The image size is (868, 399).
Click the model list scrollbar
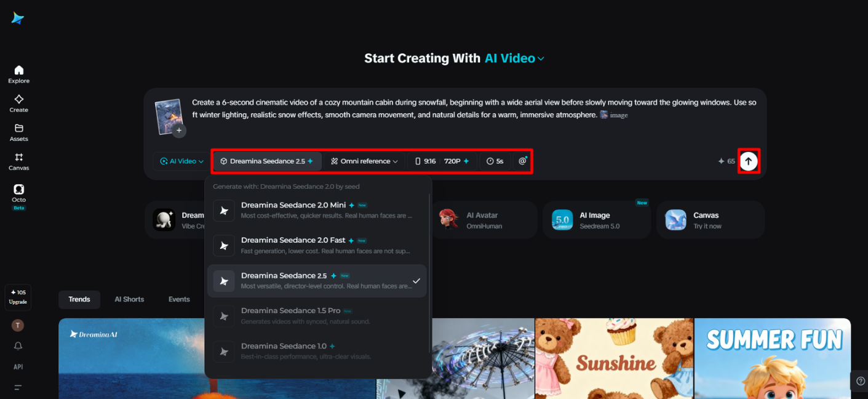(x=429, y=274)
